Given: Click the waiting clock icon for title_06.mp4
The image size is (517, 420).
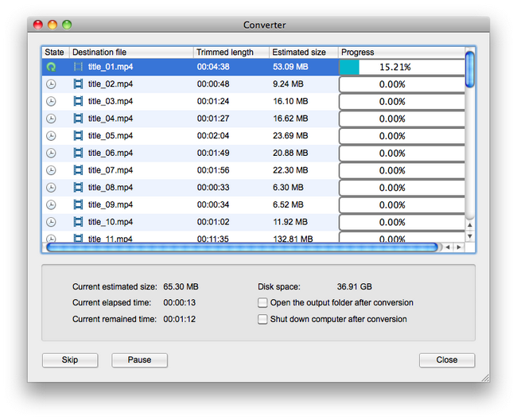Looking at the screenshot, I should [51, 153].
